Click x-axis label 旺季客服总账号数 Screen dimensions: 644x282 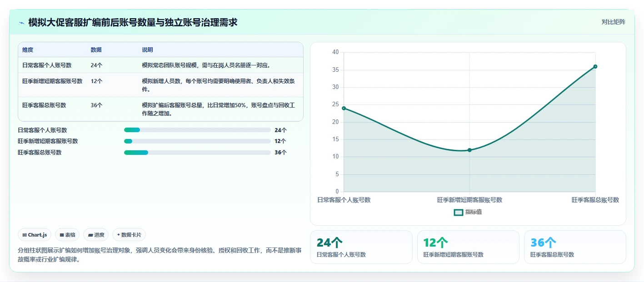pyautogui.click(x=595, y=200)
